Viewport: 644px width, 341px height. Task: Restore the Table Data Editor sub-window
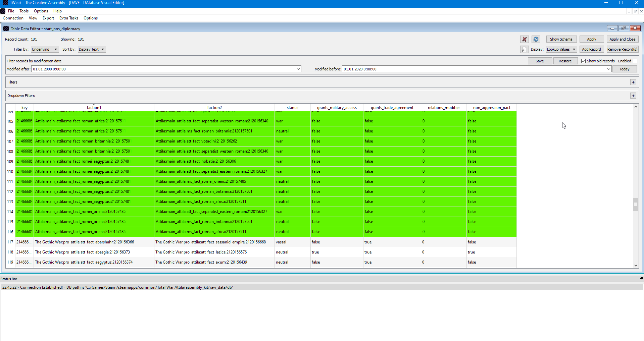click(624, 29)
